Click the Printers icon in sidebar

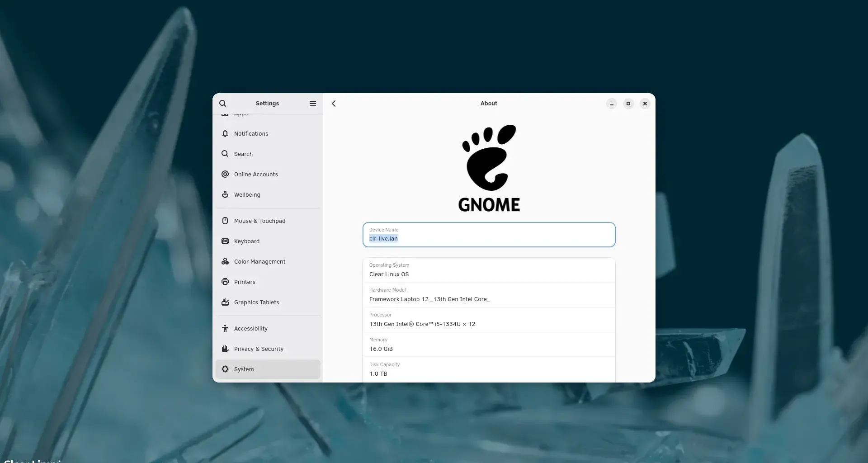coord(225,282)
